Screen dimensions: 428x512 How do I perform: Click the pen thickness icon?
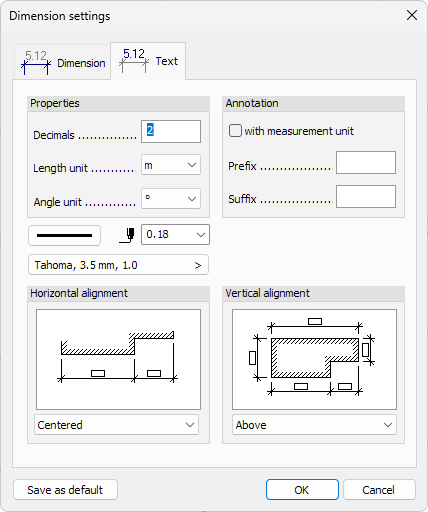(127, 235)
